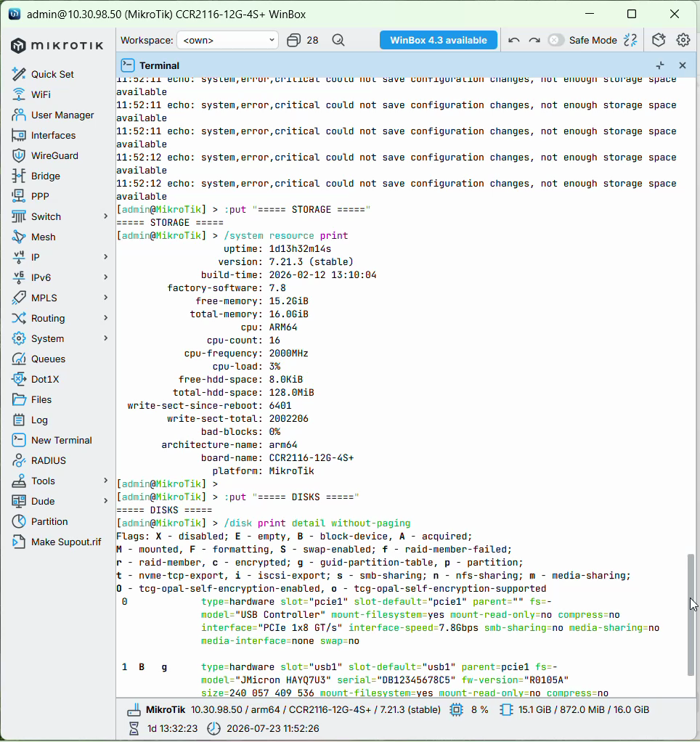Viewport: 700px width, 742px height.
Task: Click the Terminal panel detach icon
Action: [x=660, y=65]
